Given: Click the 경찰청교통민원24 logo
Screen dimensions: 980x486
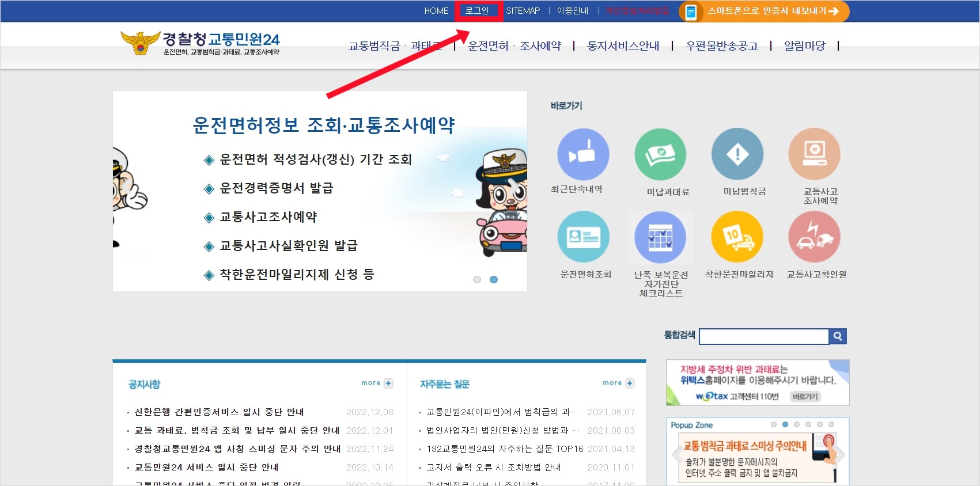Looking at the screenshot, I should tap(200, 43).
